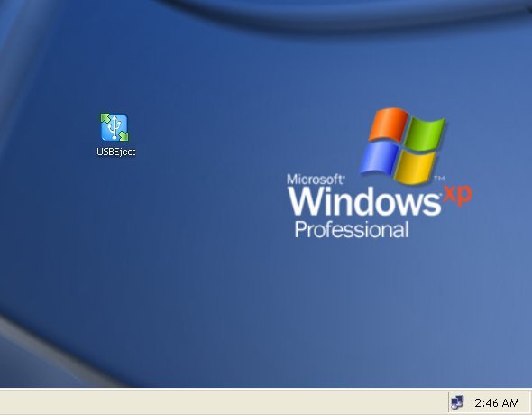
Task: Open the network connection tray icon
Action: (457, 402)
